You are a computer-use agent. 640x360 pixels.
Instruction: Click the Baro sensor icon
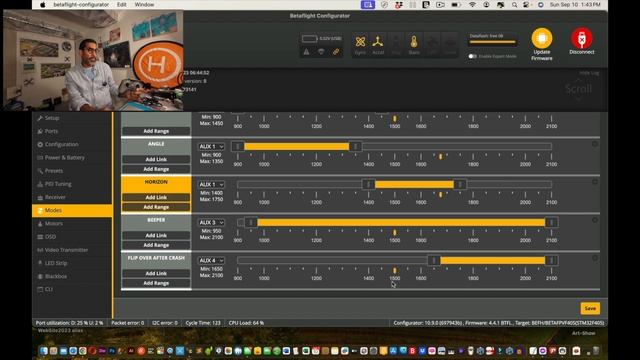point(414,42)
